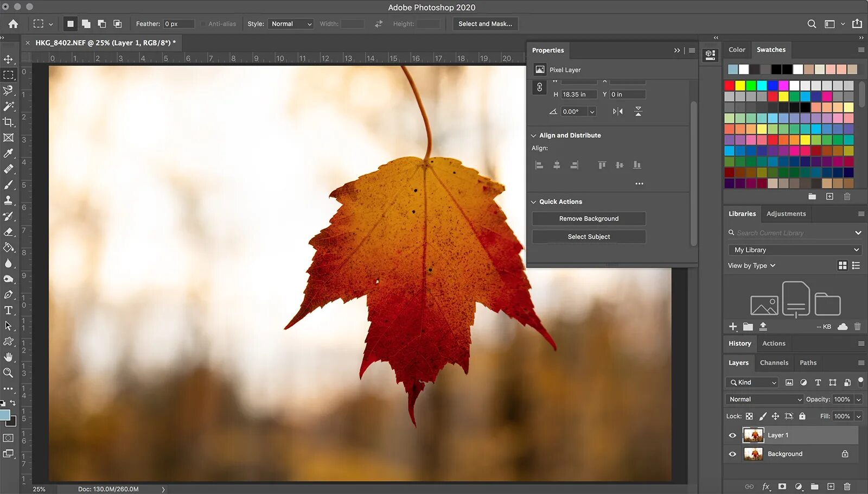Select the Hand tool
Screen dimensions: 868x494
8,357
